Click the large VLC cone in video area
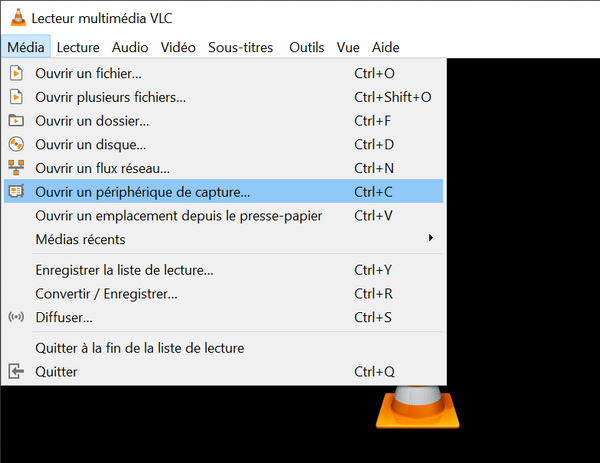The height and width of the screenshot is (463, 600). 417,407
